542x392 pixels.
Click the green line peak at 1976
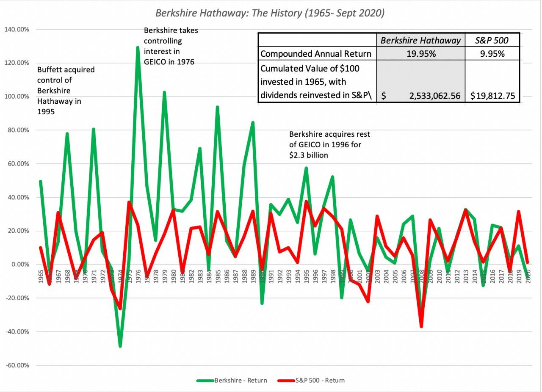[x=138, y=47]
